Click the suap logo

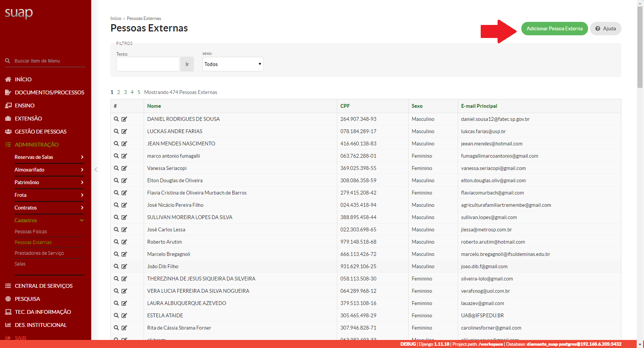click(19, 13)
